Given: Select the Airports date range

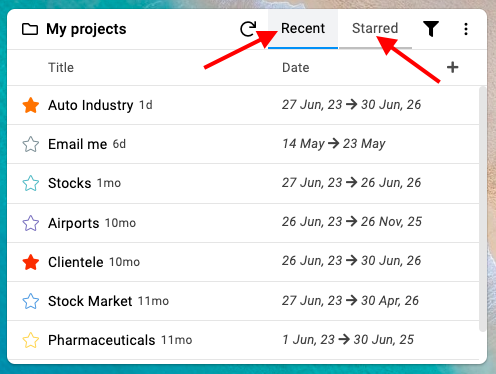Looking at the screenshot, I should [x=352, y=221].
